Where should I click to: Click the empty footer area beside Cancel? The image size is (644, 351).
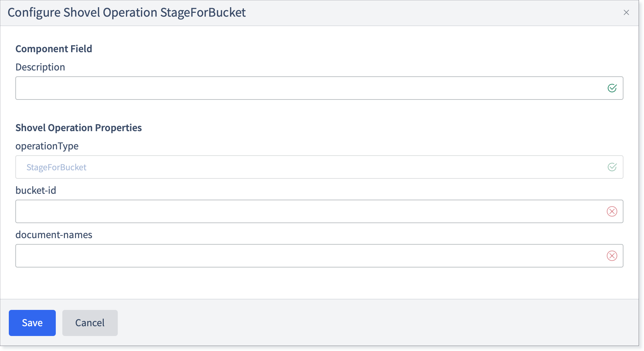coord(375,323)
